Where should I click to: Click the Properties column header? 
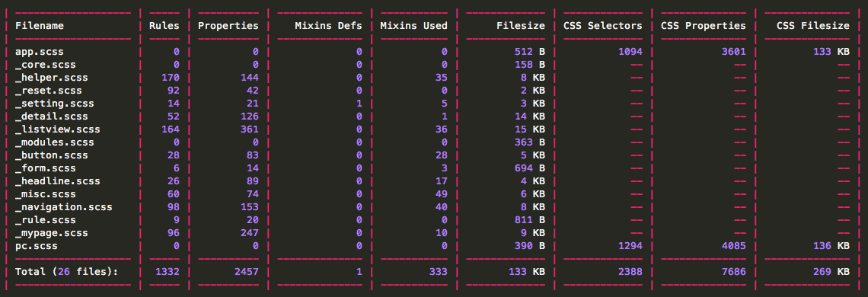point(228,25)
